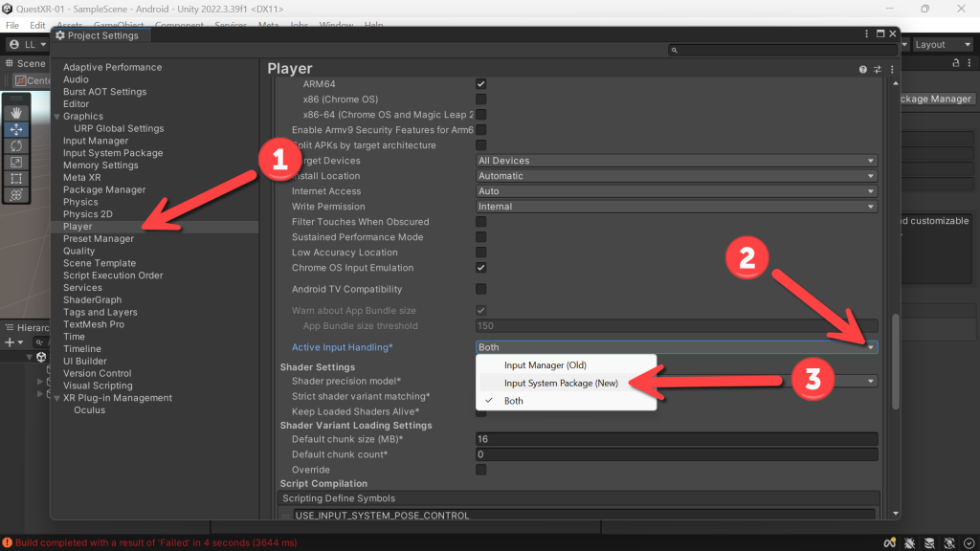The image size is (980, 551).
Task: Open Project Settings window three-dot menu
Action: 866,33
